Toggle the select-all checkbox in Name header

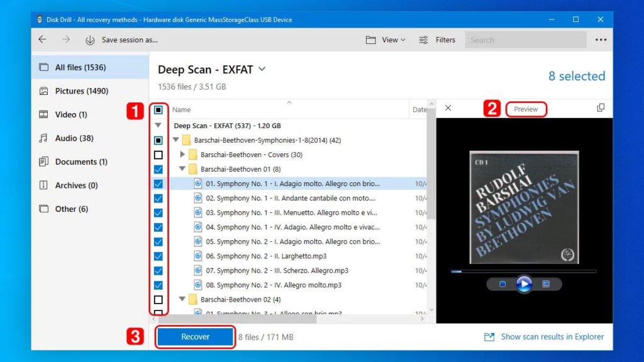(158, 110)
